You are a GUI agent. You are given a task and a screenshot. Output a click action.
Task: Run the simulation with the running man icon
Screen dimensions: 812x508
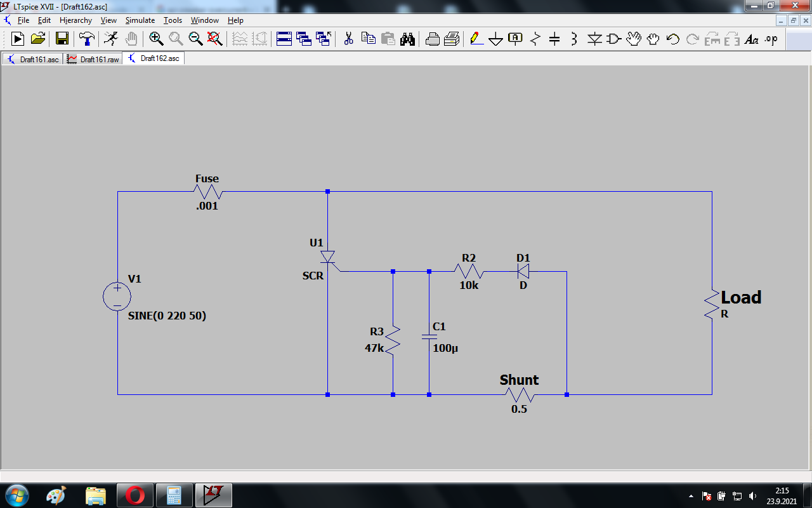[111, 39]
